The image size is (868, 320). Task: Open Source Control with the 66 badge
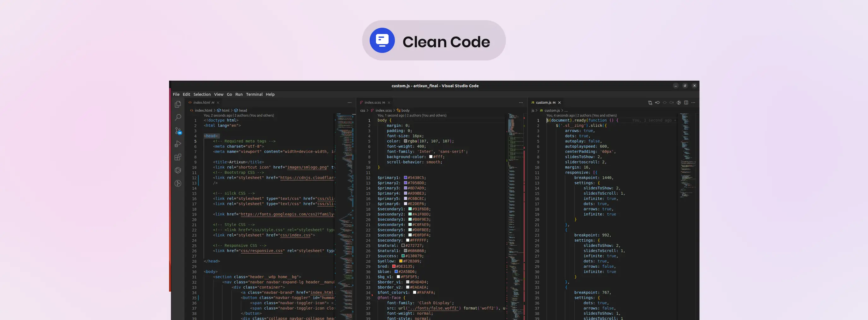[x=178, y=131]
